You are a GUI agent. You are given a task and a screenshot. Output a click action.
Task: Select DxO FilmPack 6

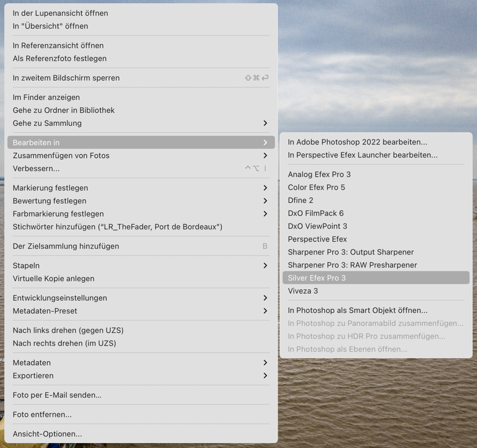click(x=376, y=213)
